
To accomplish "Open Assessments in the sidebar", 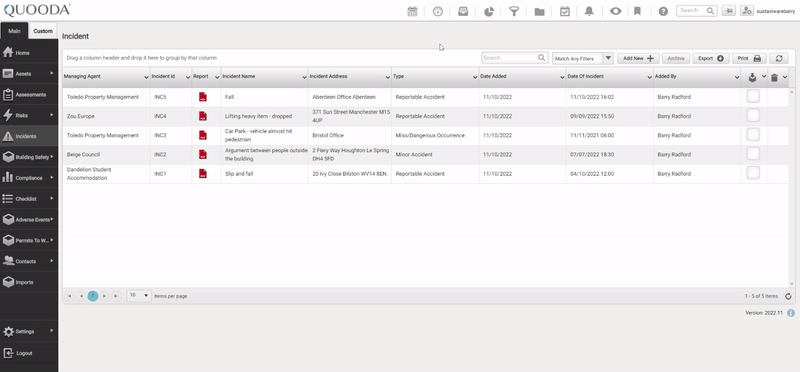I will point(29,94).
